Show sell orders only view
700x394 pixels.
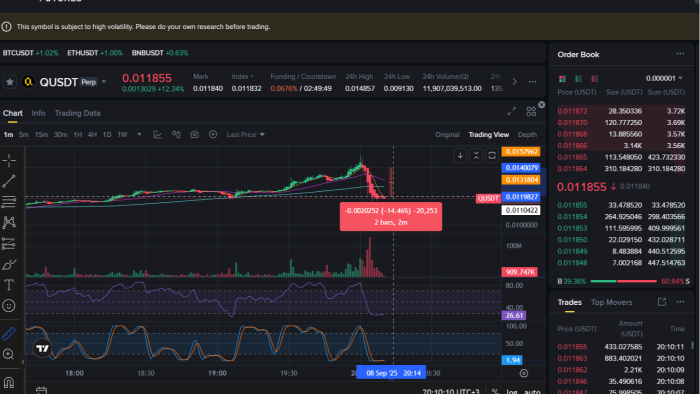[x=595, y=79]
